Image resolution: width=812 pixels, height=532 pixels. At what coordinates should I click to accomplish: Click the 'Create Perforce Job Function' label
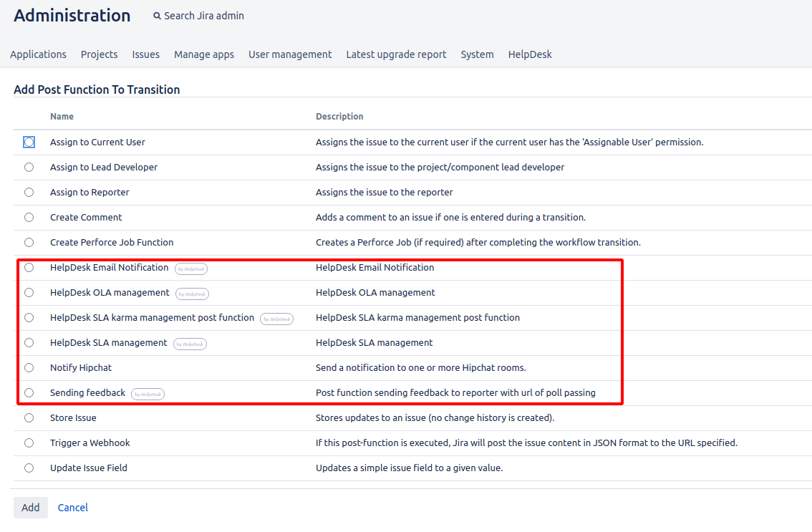click(112, 243)
